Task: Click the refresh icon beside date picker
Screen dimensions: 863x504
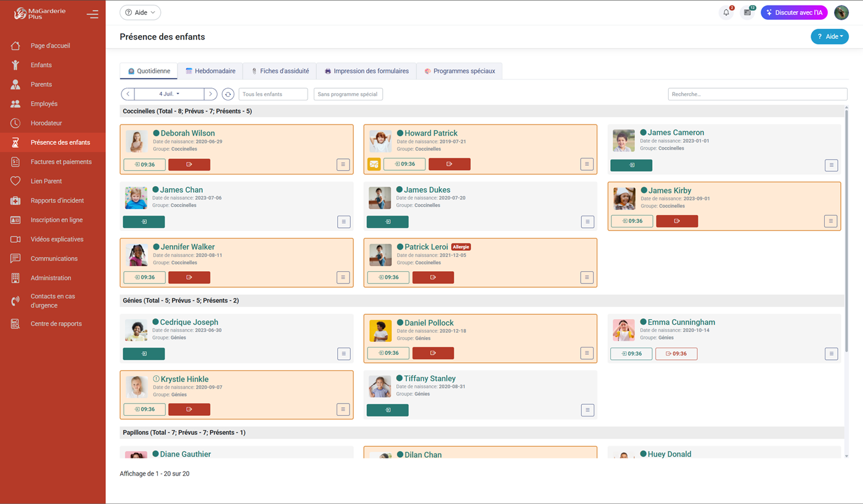Action: (228, 94)
